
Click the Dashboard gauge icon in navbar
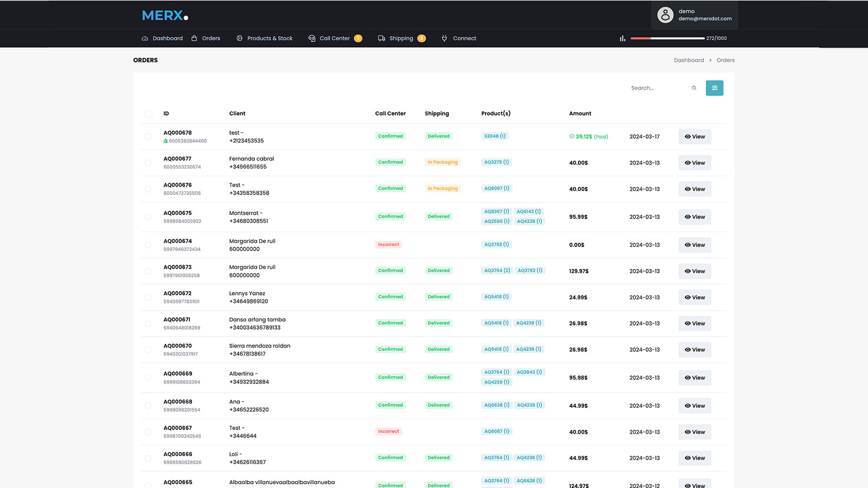(x=145, y=38)
